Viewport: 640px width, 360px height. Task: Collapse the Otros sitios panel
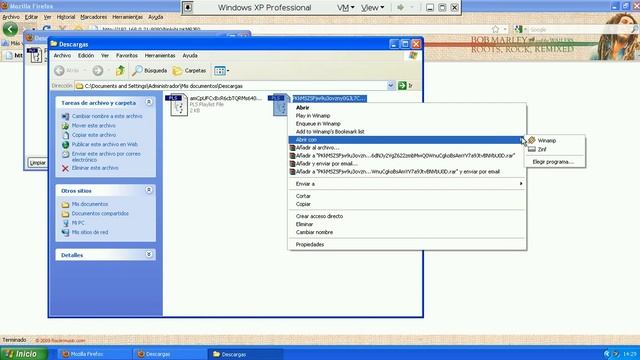(x=149, y=190)
